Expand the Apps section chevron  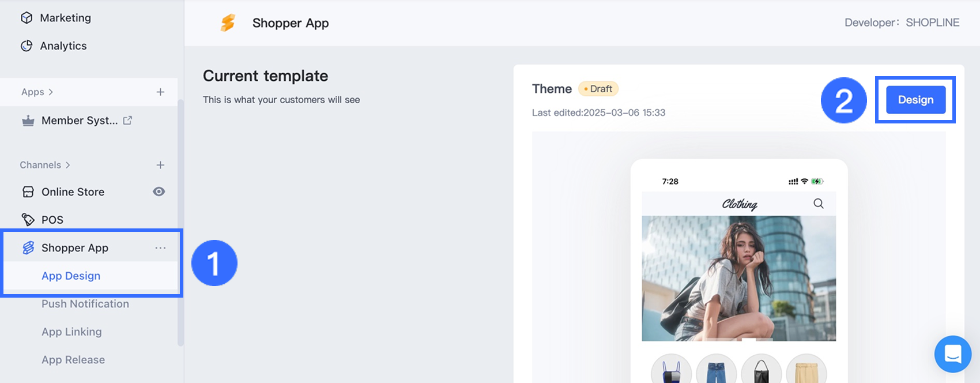coord(51,92)
